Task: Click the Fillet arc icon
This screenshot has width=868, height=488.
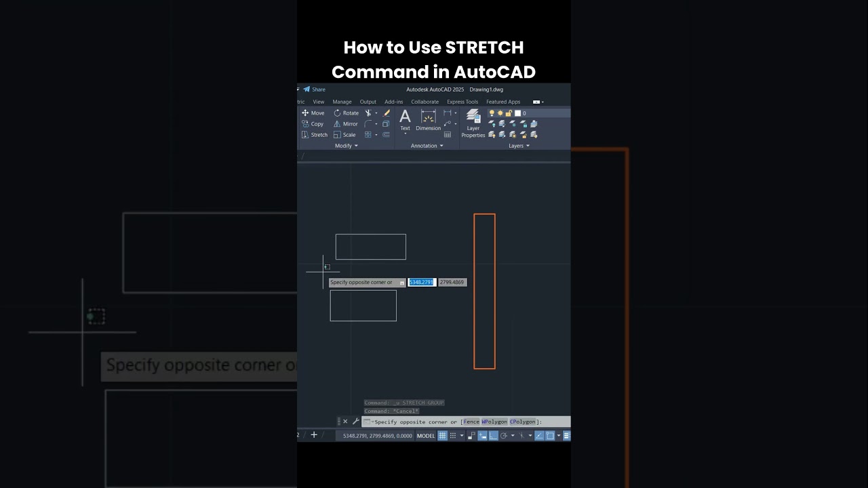Action: point(368,124)
